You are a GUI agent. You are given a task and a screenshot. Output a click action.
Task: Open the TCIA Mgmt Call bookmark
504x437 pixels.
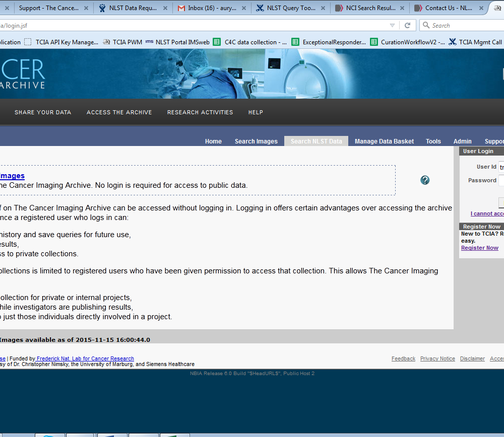(475, 42)
